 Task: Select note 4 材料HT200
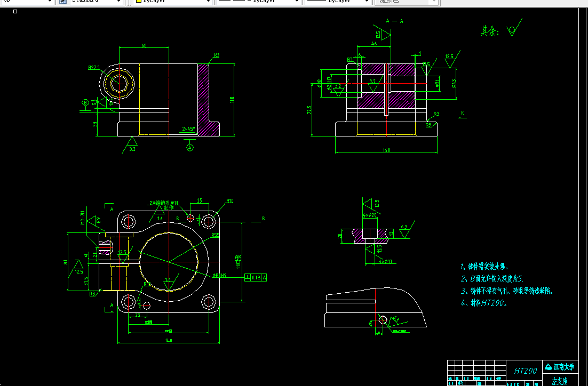click(x=484, y=303)
